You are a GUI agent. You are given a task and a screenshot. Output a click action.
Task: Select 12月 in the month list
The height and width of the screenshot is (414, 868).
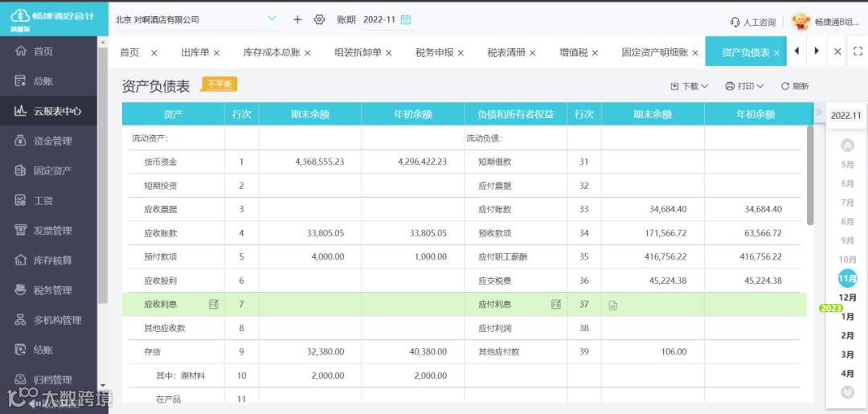[x=848, y=297]
